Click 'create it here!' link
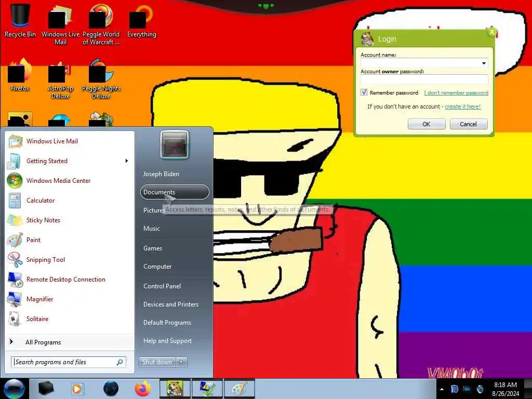The width and height of the screenshot is (532, 399). (463, 106)
